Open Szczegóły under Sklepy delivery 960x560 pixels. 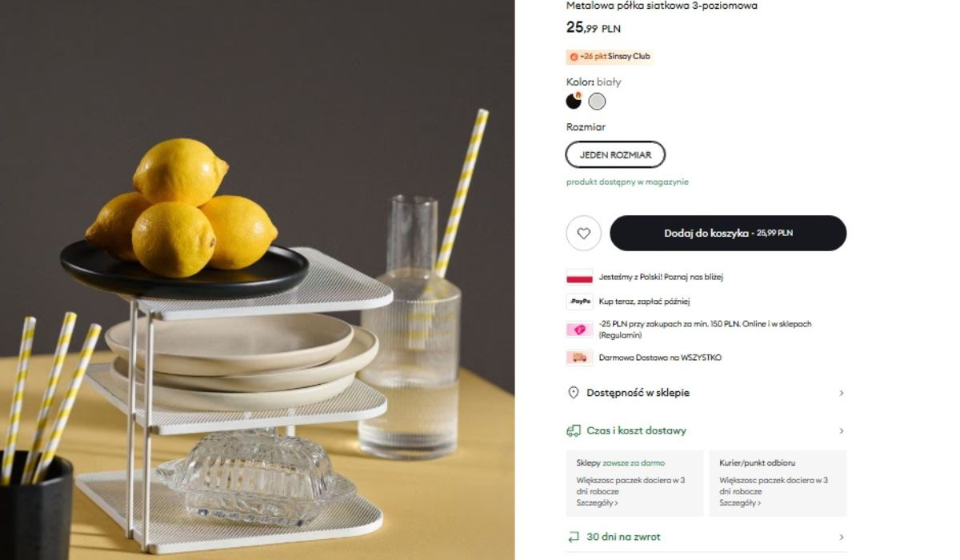597,503
